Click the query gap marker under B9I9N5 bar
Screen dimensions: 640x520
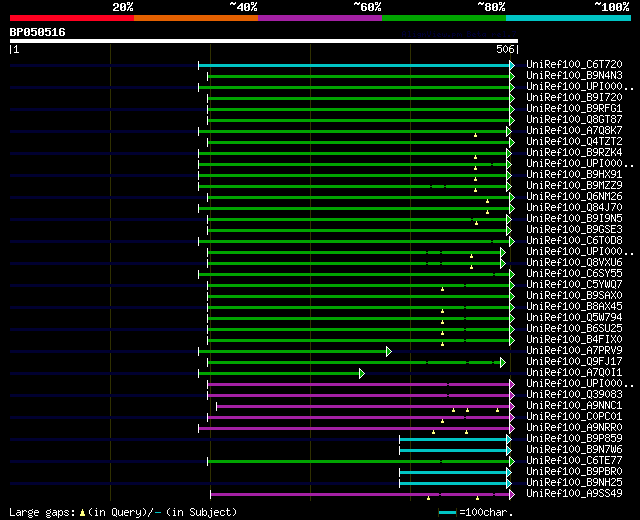click(x=476, y=223)
